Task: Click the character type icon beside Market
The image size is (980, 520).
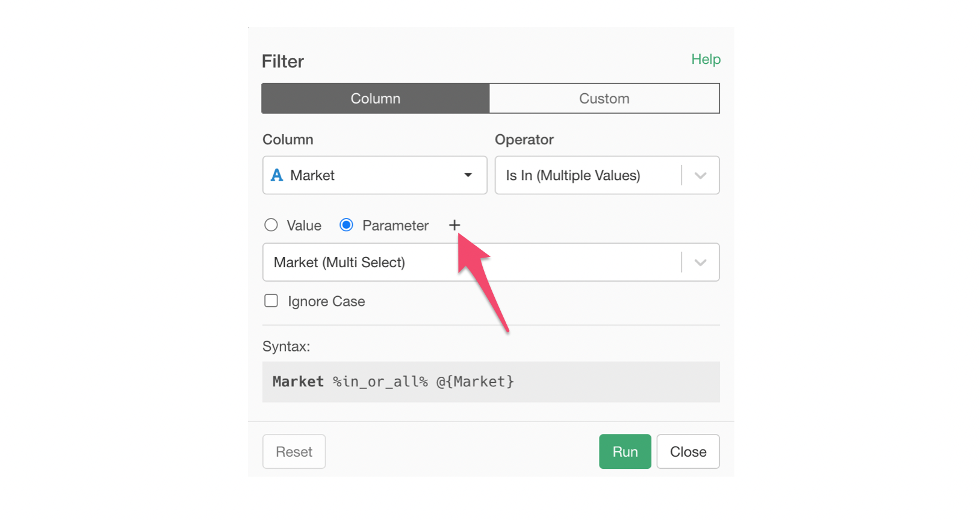Action: pos(277,175)
